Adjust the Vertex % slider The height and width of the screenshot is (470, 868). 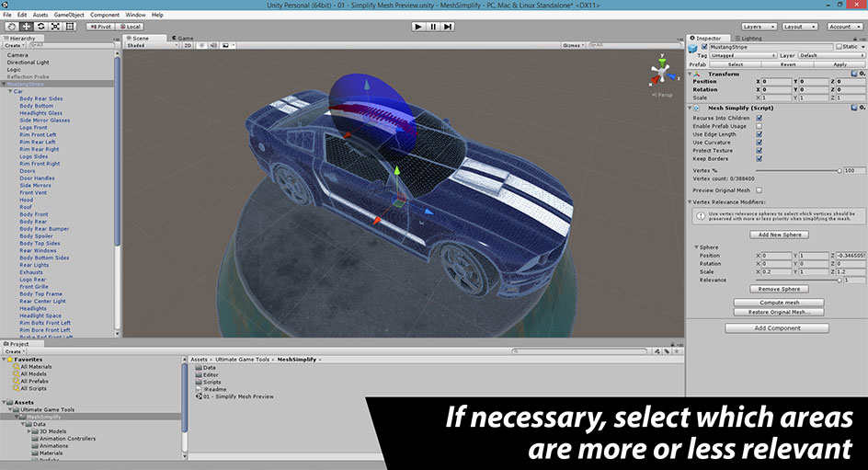pyautogui.click(x=798, y=170)
